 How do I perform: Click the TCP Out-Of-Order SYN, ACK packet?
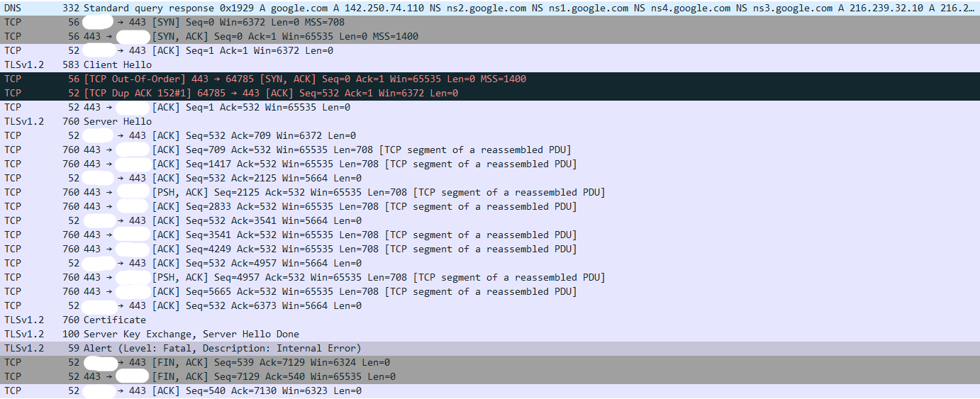[x=490, y=79]
